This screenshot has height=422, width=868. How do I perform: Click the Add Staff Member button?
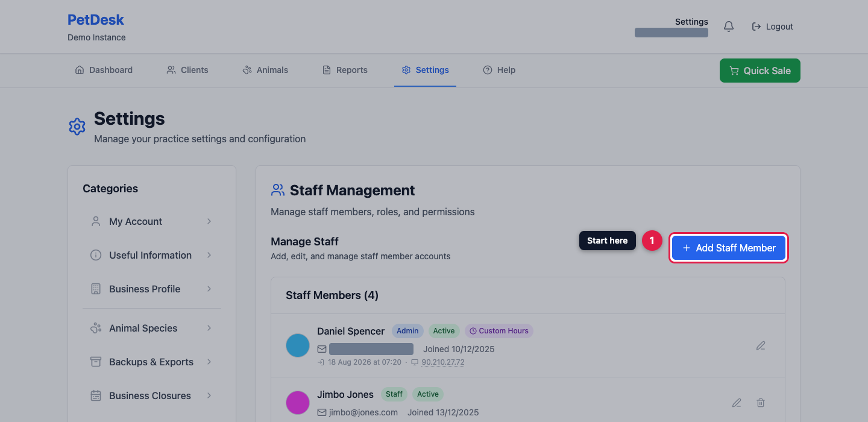[729, 248]
